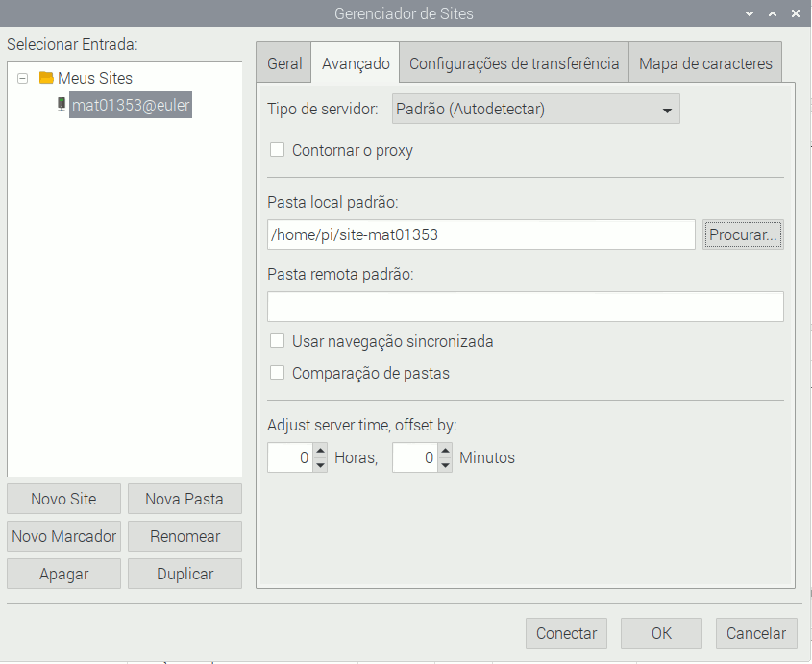Select the Mapa de caracteres tab
812x664 pixels.
point(705,63)
